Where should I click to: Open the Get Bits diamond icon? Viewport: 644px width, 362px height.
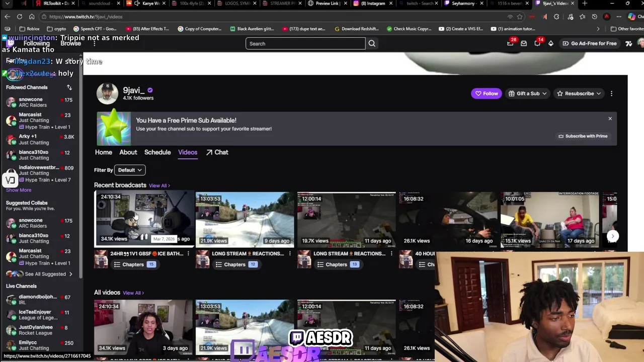(551, 43)
